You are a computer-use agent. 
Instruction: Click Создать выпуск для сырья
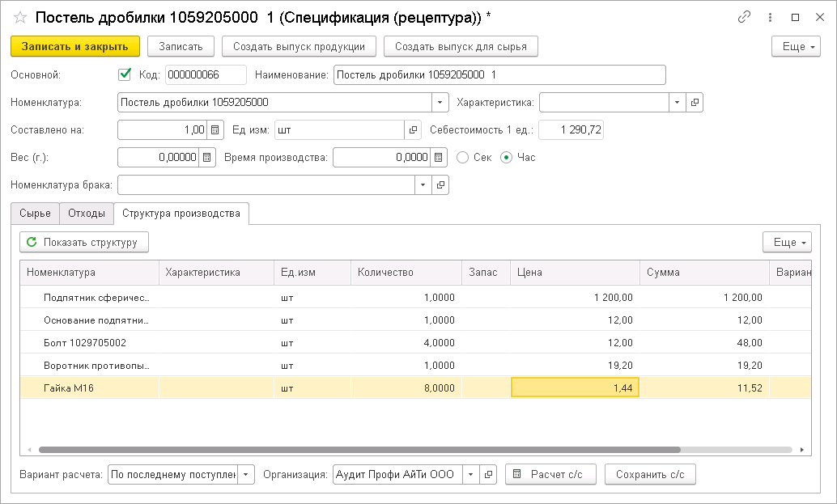point(461,46)
